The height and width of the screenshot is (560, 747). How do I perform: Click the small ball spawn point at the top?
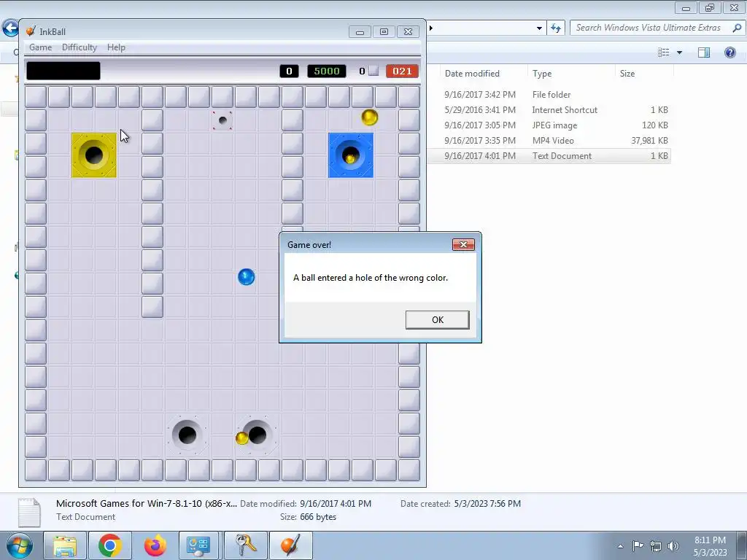pos(222,120)
